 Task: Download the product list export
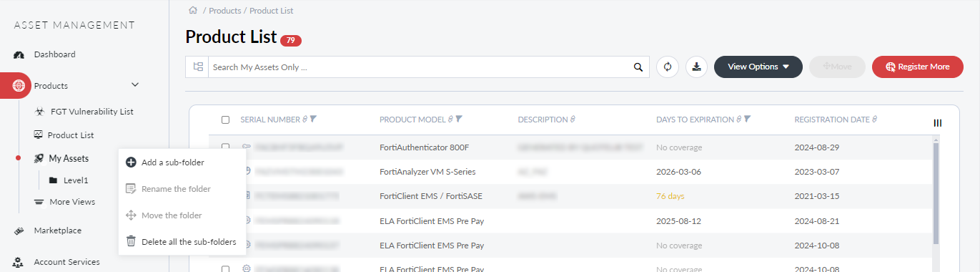(697, 67)
